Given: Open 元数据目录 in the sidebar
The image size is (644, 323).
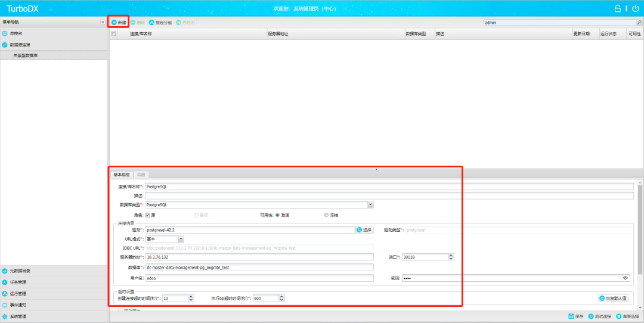Looking at the screenshot, I should click(54, 271).
